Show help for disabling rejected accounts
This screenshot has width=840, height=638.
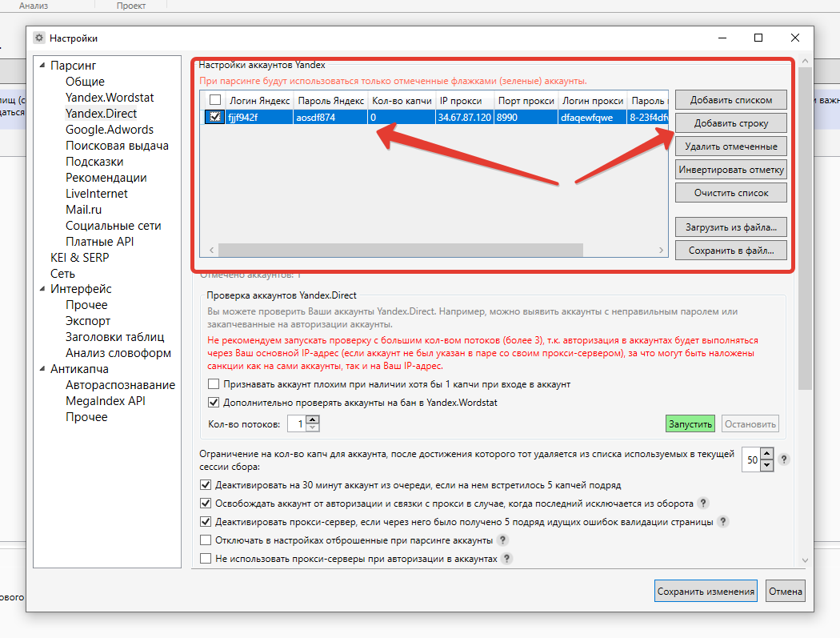(502, 540)
